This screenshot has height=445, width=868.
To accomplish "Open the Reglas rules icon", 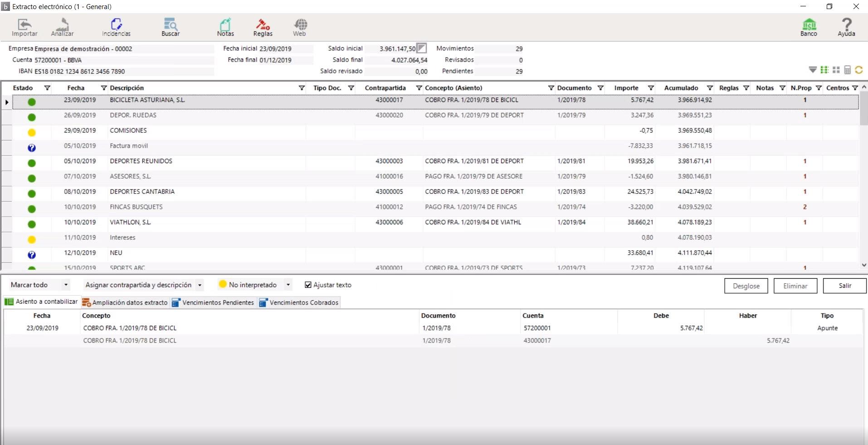I will coord(263,27).
